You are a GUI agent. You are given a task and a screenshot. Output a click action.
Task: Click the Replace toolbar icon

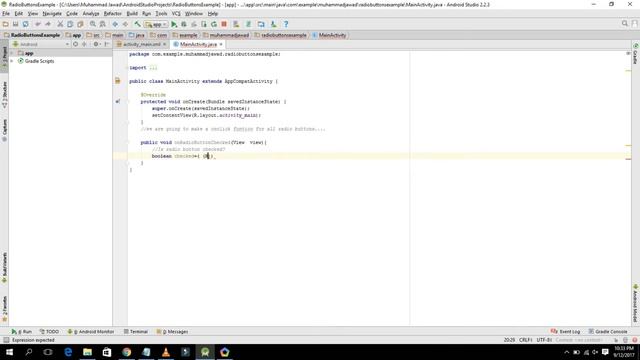(103, 24)
